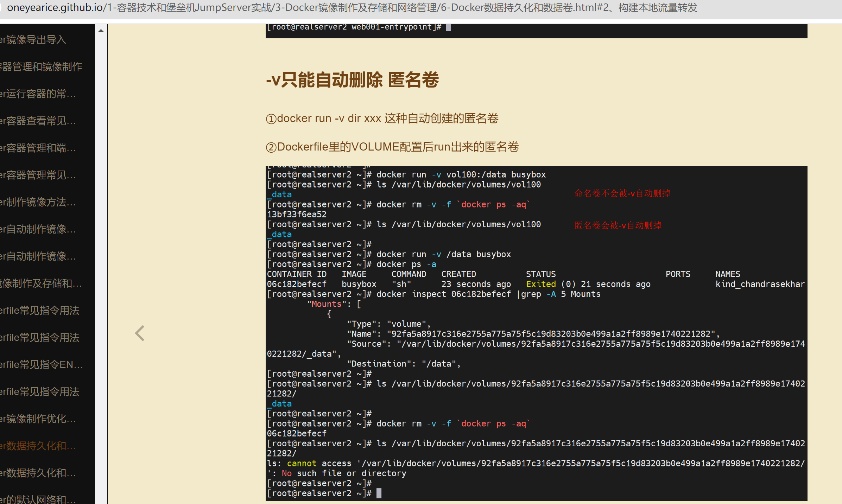The height and width of the screenshot is (504, 842).
Task: Open the Dockerfile常见指令EN... sidebar entry
Action: (42, 365)
